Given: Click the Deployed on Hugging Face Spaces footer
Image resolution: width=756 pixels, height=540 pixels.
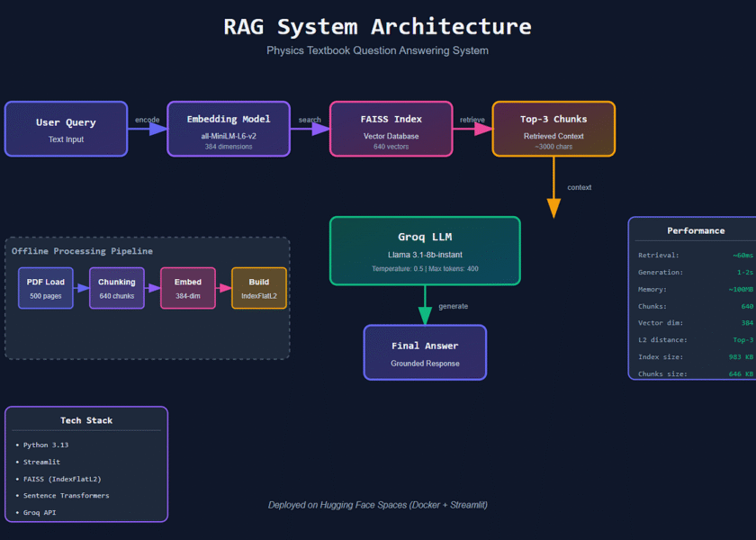Looking at the screenshot, I should (378, 505).
